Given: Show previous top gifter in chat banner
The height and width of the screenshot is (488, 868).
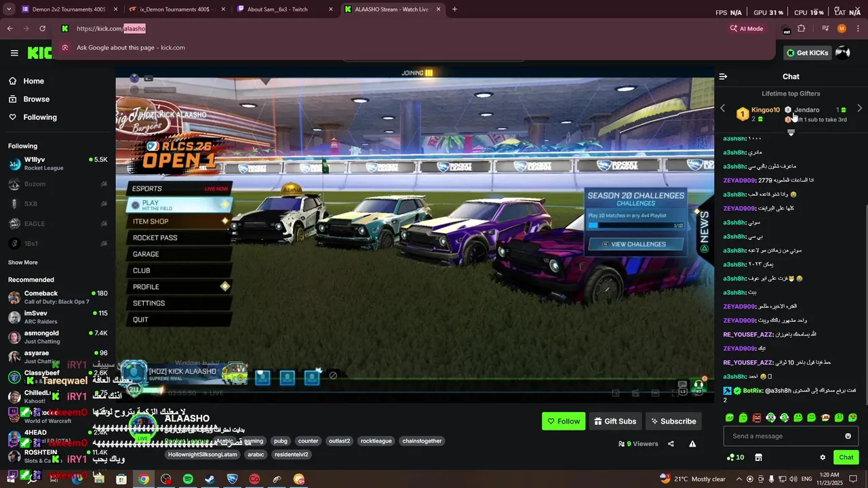Looking at the screenshot, I should (x=722, y=108).
